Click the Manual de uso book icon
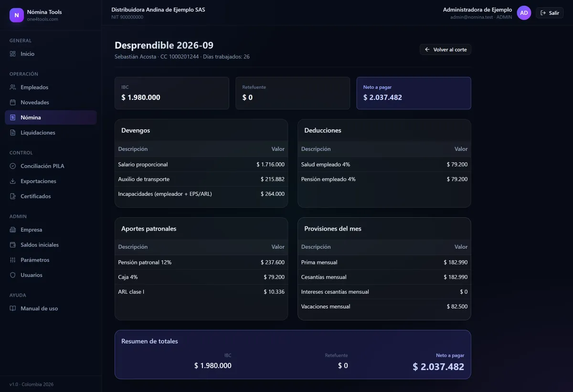This screenshot has width=573, height=392. click(x=13, y=308)
